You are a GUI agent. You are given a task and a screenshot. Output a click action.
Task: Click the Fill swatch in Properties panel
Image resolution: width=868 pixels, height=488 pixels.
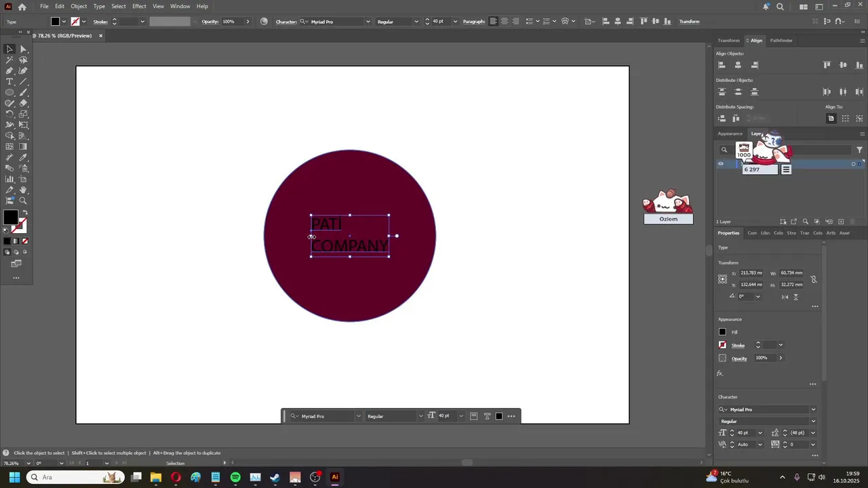click(722, 332)
